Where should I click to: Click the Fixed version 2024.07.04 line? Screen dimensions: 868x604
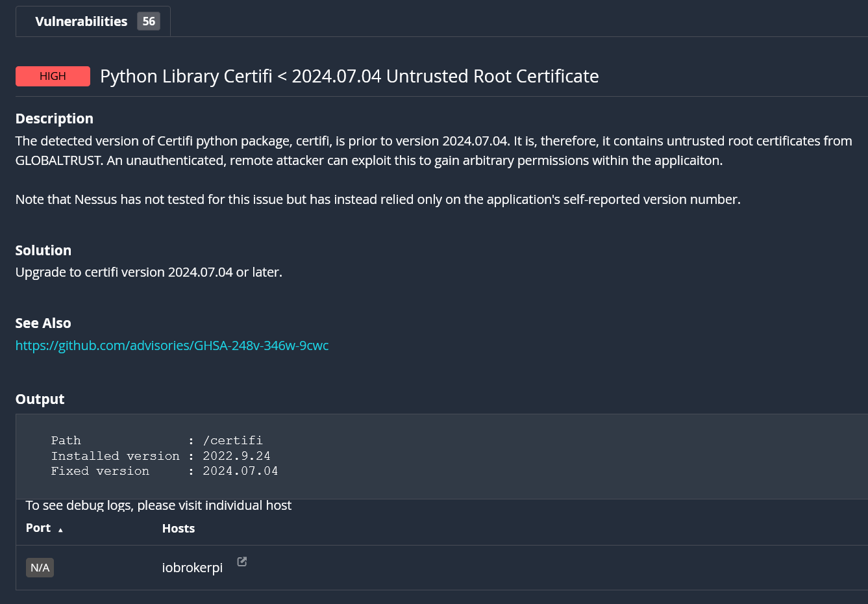[165, 471]
